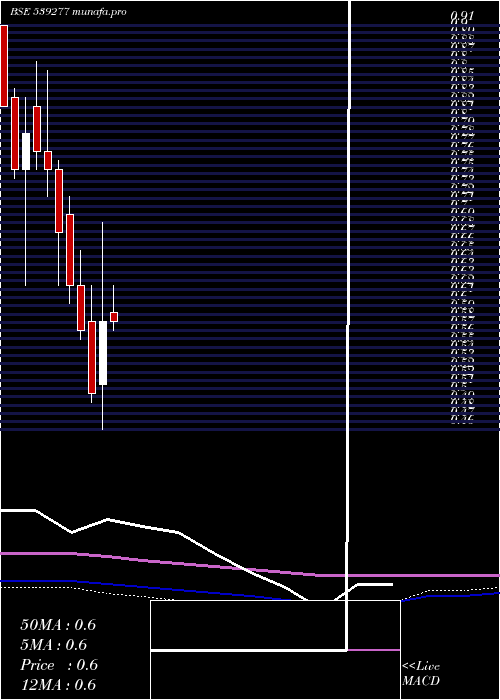Click the last small red candlestick
500x700 pixels.
tap(114, 317)
